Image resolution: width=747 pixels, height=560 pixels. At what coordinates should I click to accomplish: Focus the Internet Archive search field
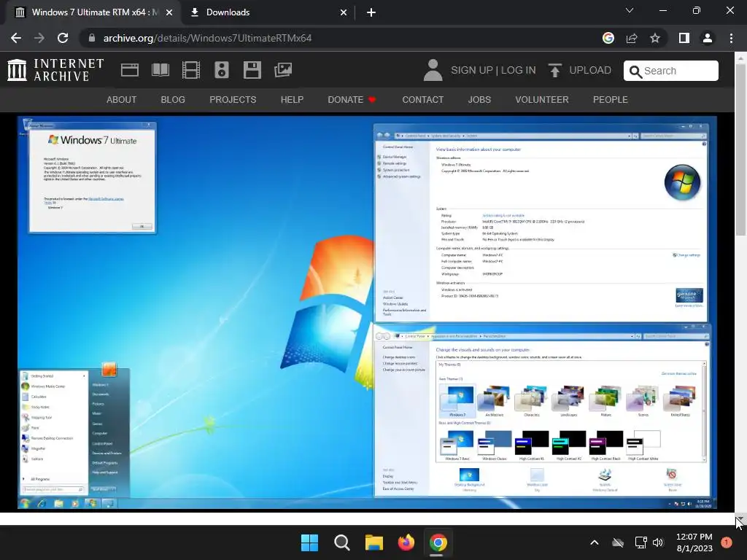671,71
